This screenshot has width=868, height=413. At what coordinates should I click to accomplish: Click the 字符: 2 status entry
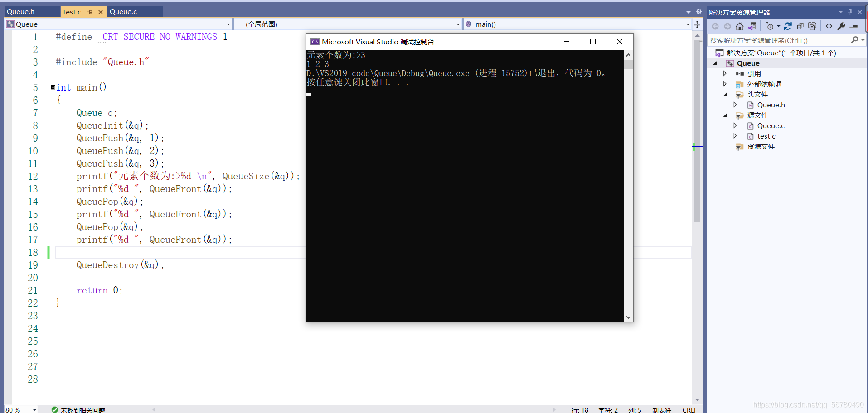tap(608, 409)
